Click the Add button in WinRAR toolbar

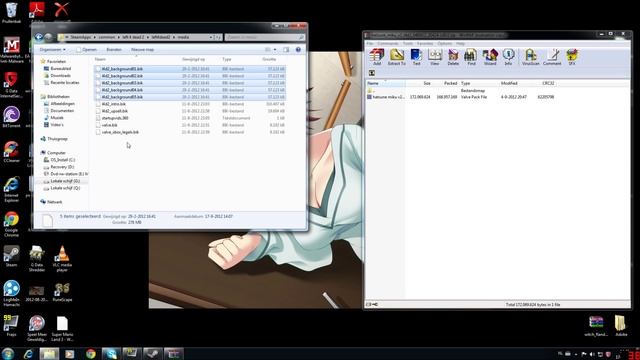376,57
